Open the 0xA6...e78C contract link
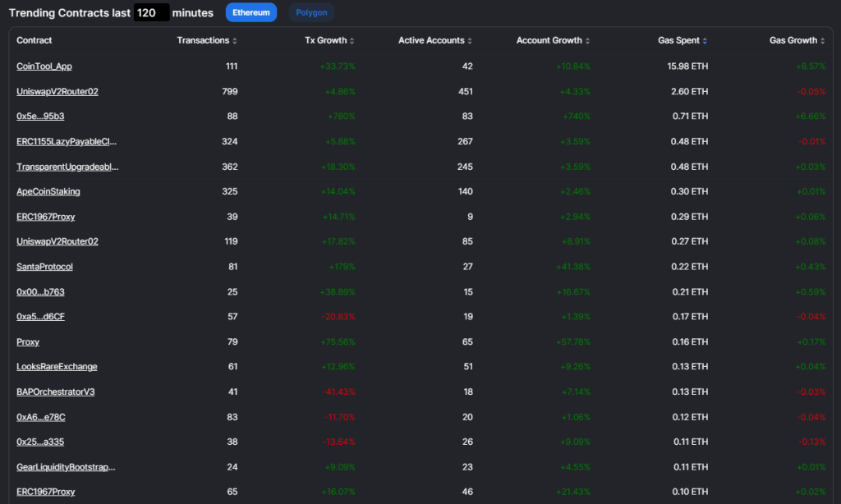841x504 pixels. tap(41, 417)
